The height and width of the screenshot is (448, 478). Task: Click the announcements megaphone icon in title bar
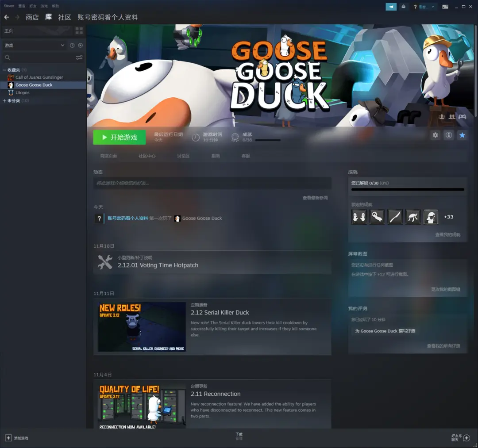(x=391, y=6)
